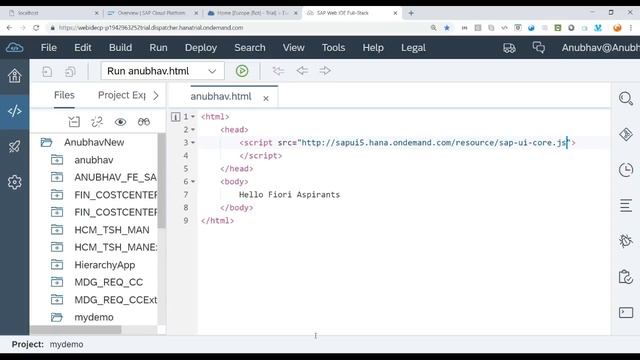Open the Problems clipboard icon on right sidebar
This screenshot has height=360, width=640.
[x=626, y=277]
